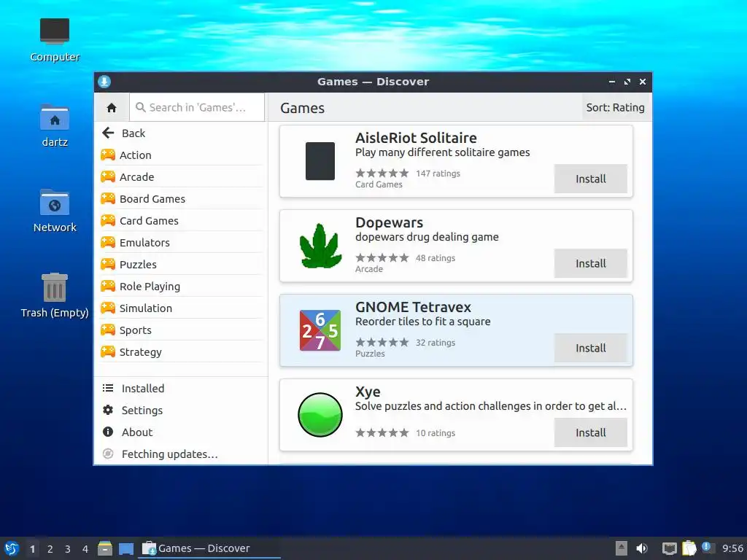Screen dimensions: 747x560
Task: Click the "Arcade" label under Dopewars
Action: click(369, 269)
